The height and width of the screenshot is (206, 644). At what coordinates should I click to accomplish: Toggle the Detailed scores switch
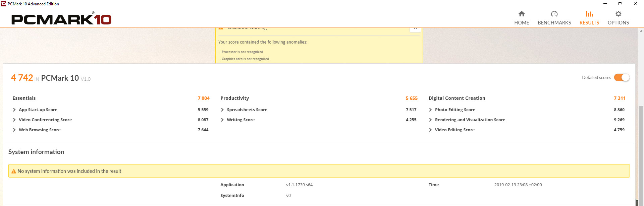(x=622, y=77)
